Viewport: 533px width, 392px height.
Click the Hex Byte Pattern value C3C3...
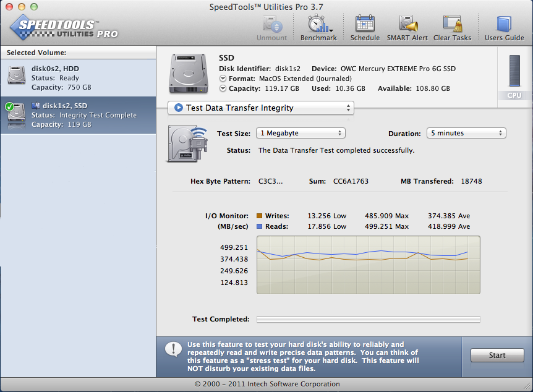click(270, 181)
